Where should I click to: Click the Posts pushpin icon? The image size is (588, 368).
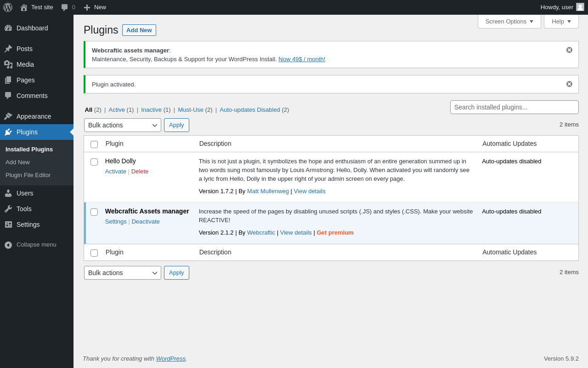[8, 49]
